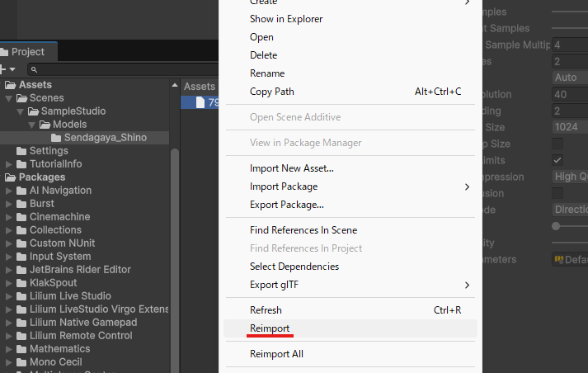
Task: Click the Assets breadcrumb label
Action: [x=200, y=87]
